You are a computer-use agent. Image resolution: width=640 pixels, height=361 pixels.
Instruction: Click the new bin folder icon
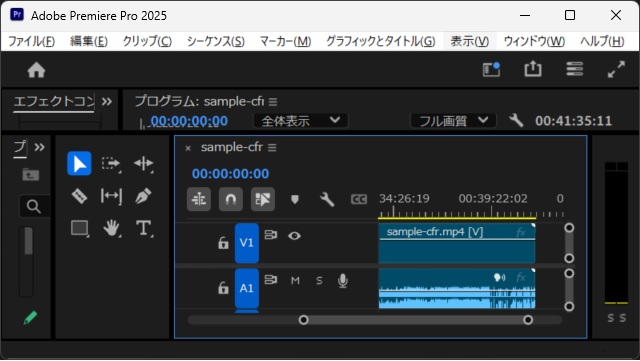point(31,175)
